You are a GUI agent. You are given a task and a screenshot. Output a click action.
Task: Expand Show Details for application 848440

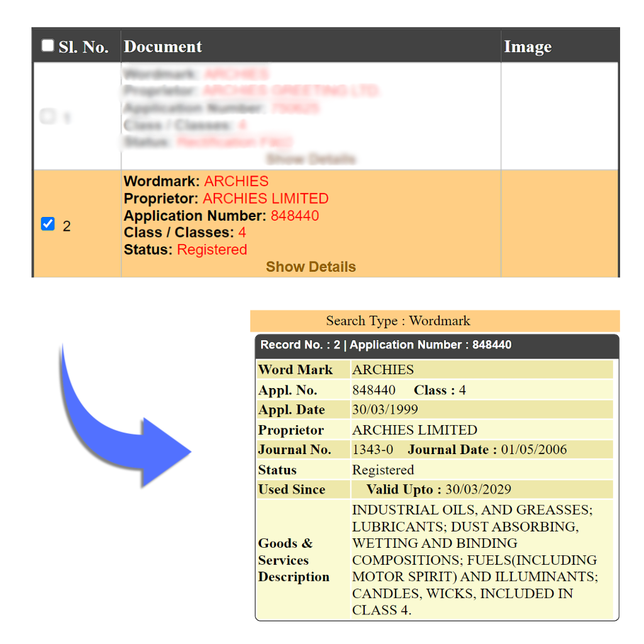click(x=311, y=267)
